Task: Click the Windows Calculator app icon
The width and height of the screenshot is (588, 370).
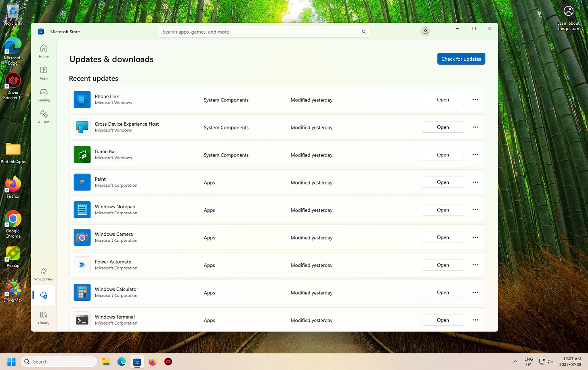Action: tap(82, 292)
